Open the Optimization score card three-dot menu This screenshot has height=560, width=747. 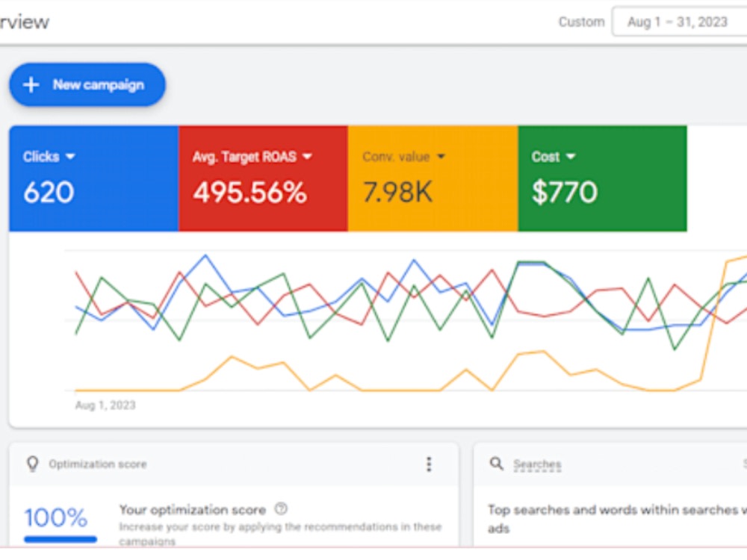(429, 464)
